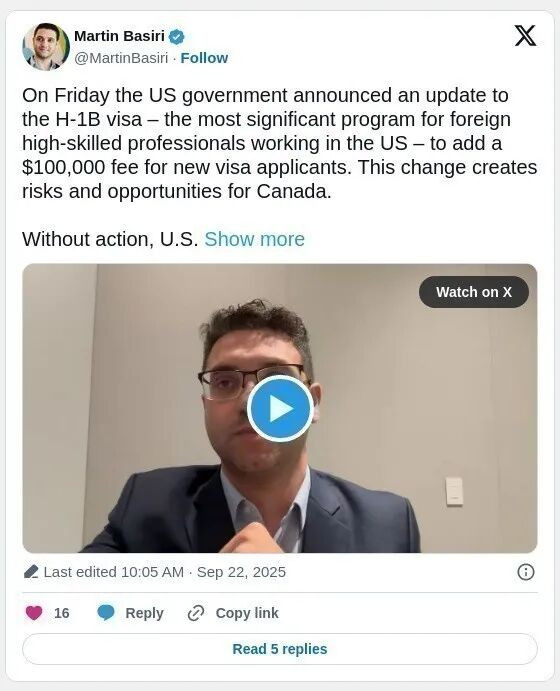Open the @MartinBasiri handle
560x691 pixels.
click(121, 58)
